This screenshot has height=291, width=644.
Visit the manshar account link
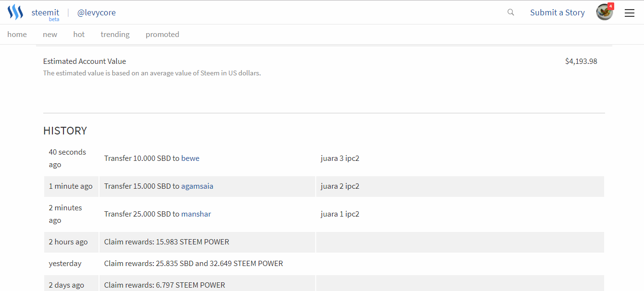pyautogui.click(x=196, y=214)
